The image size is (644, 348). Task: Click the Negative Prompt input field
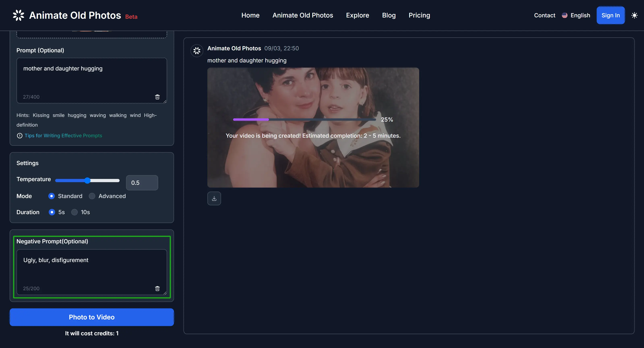click(91, 270)
